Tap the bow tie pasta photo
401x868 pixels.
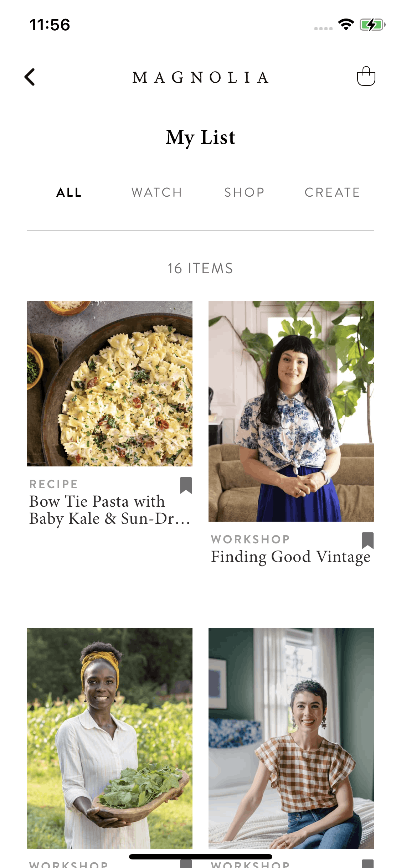click(x=109, y=383)
